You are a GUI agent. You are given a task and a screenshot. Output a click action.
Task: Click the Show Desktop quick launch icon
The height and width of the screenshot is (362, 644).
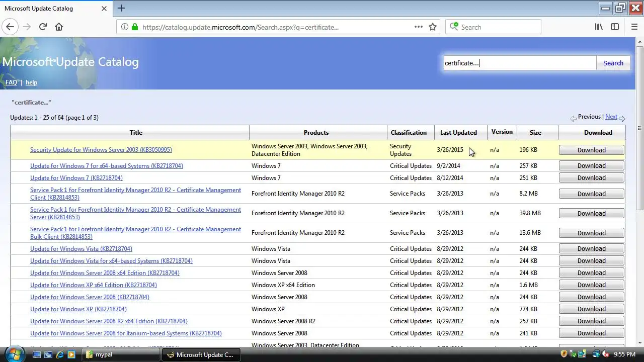[37, 354]
